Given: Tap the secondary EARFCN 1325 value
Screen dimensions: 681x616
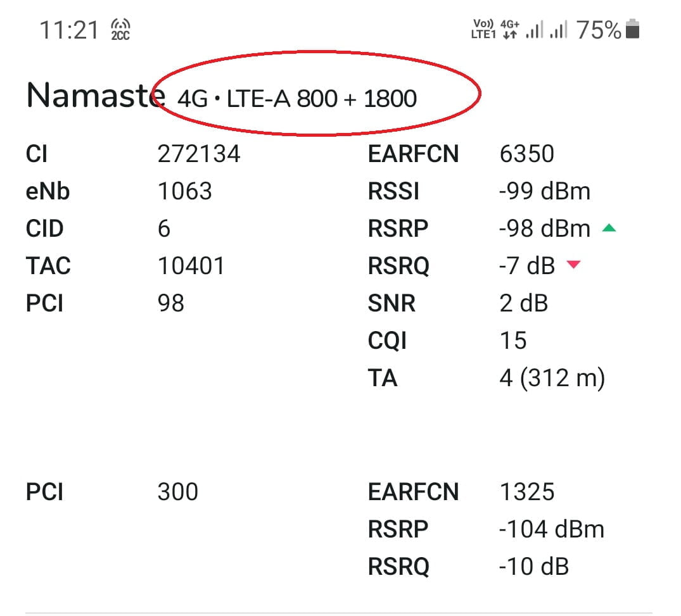Looking at the screenshot, I should [527, 492].
